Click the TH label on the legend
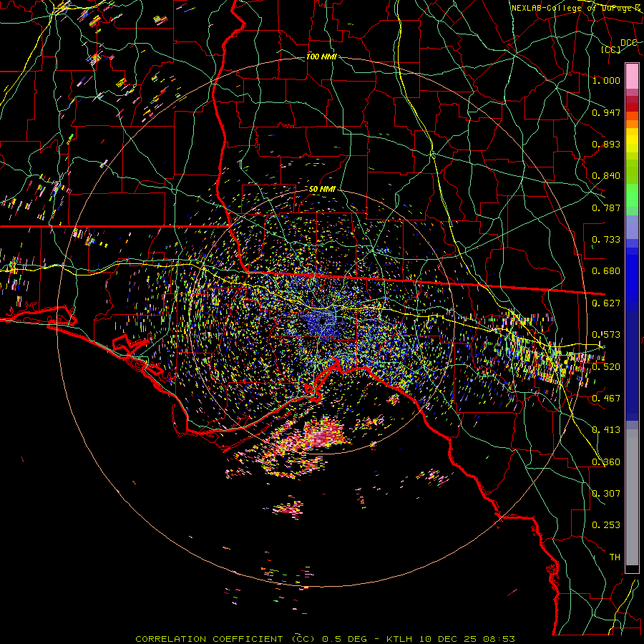This screenshot has height=644, width=644. (615, 557)
